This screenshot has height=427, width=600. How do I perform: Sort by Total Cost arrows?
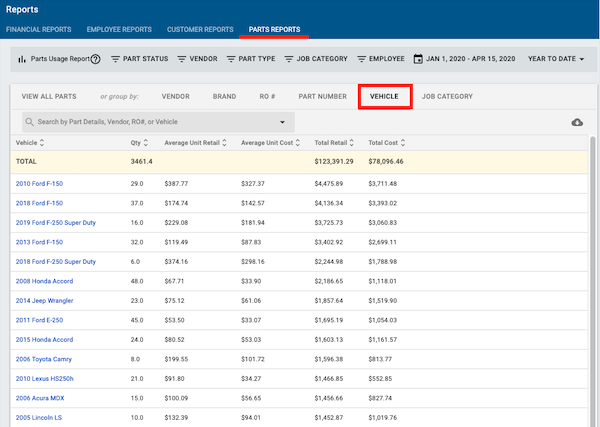coord(403,143)
